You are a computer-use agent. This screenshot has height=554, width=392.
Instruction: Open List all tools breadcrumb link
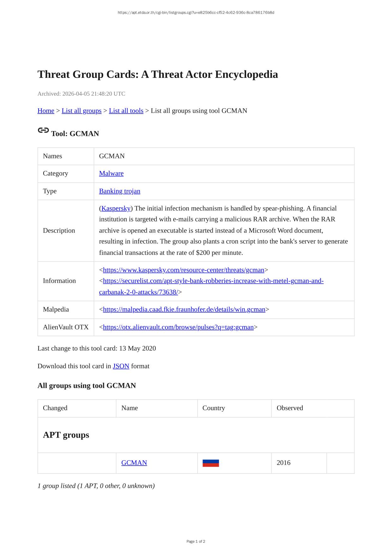pyautogui.click(x=126, y=111)
